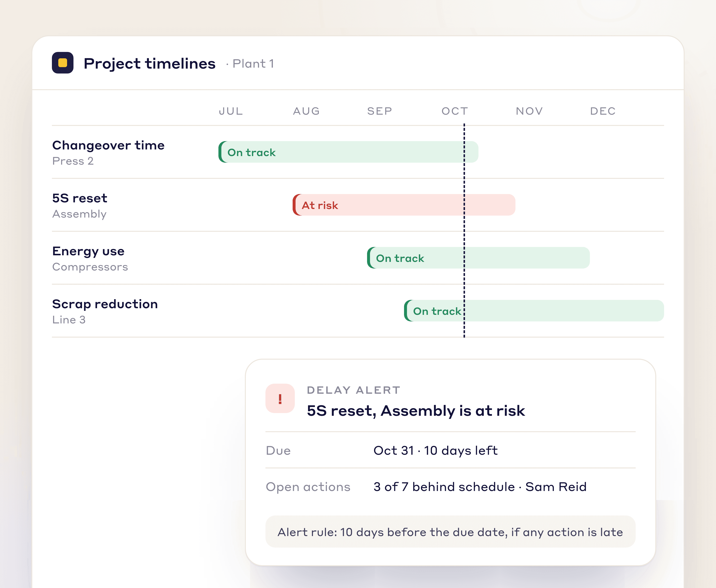Click the Press 2 subtitle
This screenshot has height=588, width=716.
(x=73, y=161)
